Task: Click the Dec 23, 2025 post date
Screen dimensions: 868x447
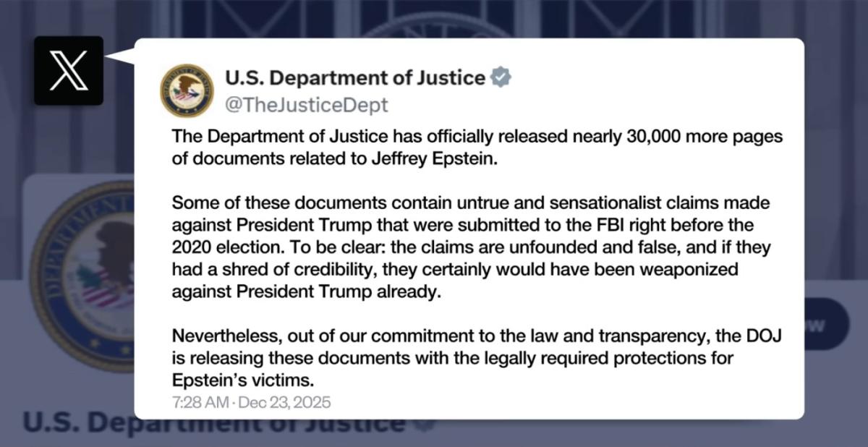Action: (285, 401)
